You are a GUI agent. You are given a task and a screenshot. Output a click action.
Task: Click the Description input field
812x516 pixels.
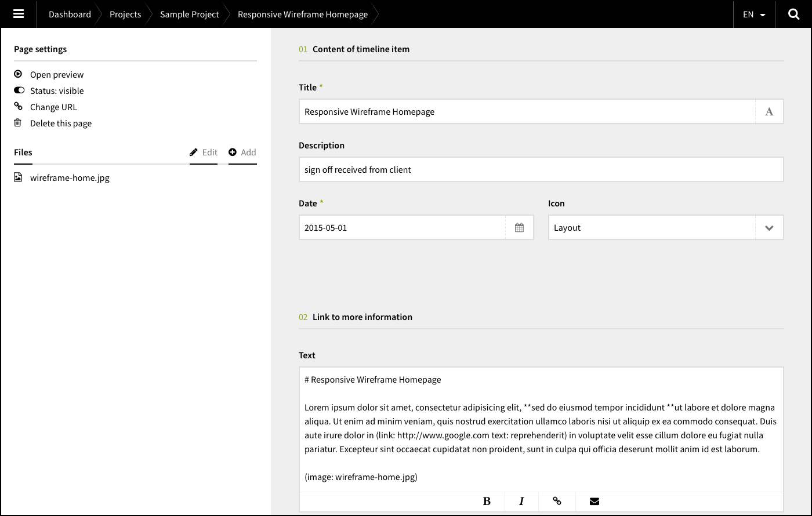coord(541,170)
